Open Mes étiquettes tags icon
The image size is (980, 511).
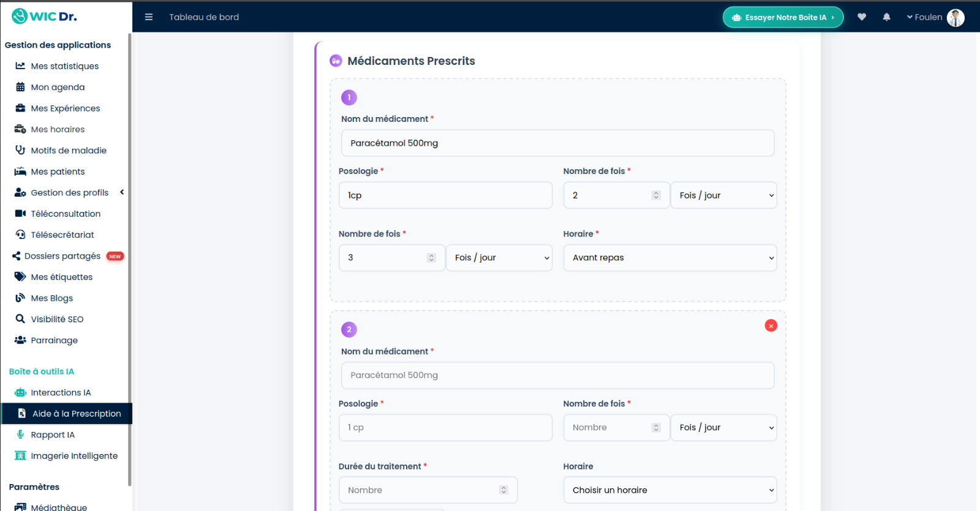[20, 277]
